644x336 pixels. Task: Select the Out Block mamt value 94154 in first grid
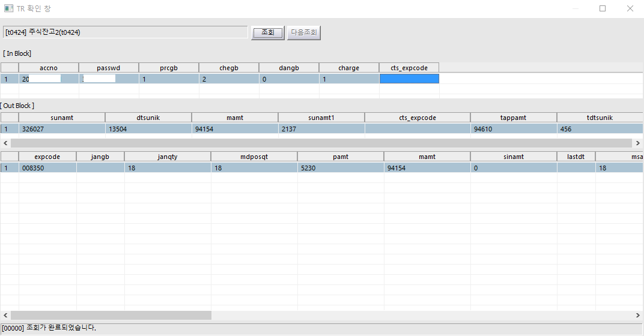click(235, 129)
